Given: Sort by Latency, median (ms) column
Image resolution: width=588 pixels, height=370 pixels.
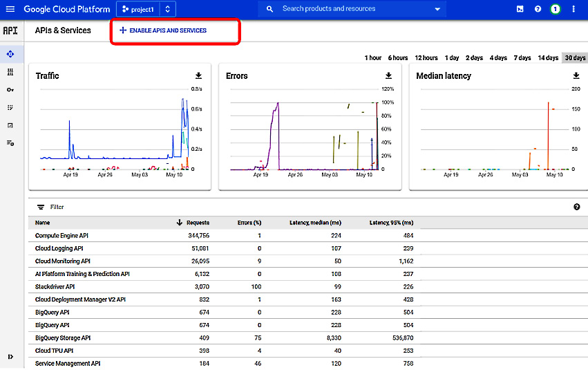Looking at the screenshot, I should pos(315,223).
